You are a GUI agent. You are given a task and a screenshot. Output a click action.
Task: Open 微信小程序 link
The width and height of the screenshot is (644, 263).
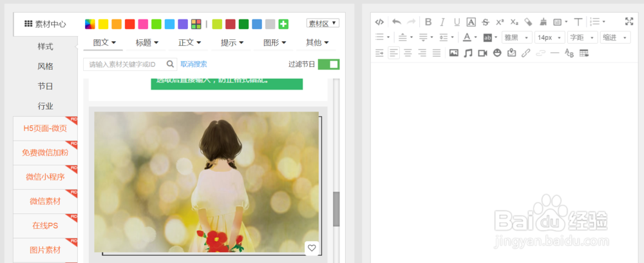45,177
